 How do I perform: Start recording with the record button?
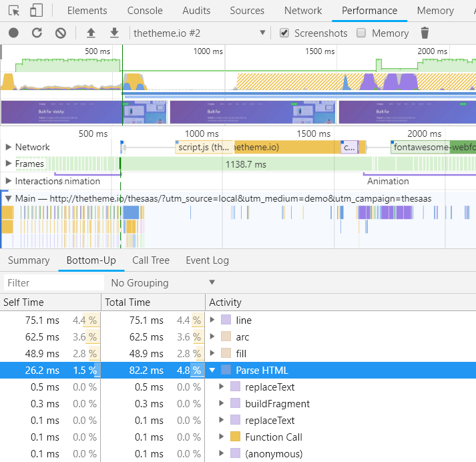click(x=13, y=33)
